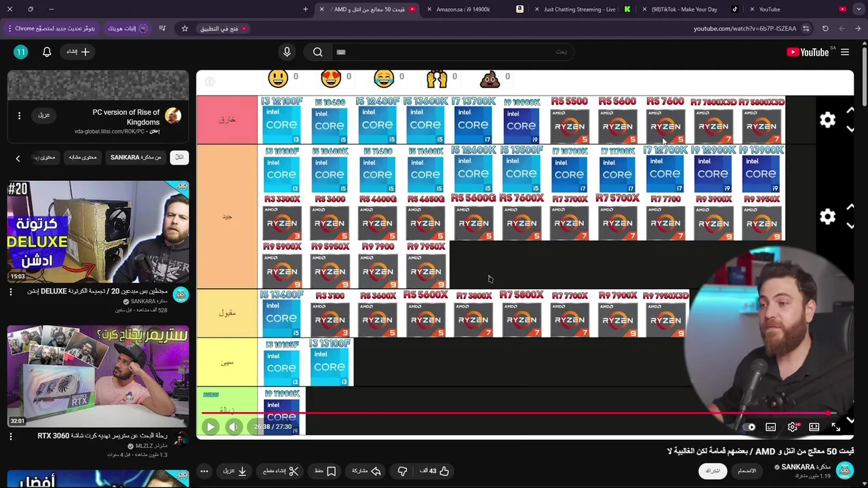
Task: Dislike the video with thumbs down
Action: coord(402,471)
